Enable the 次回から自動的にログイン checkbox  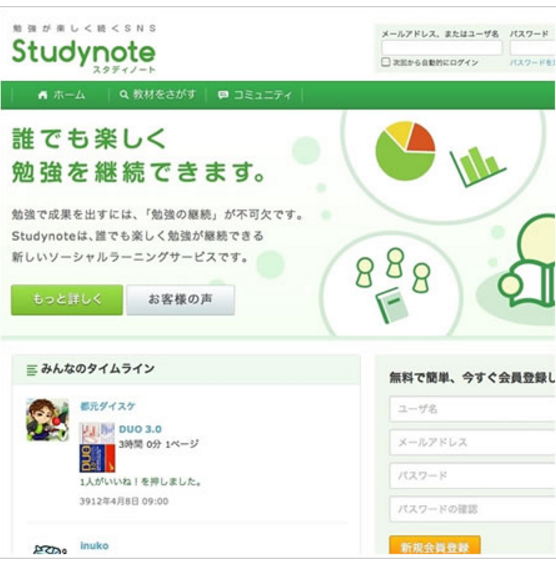point(386,62)
